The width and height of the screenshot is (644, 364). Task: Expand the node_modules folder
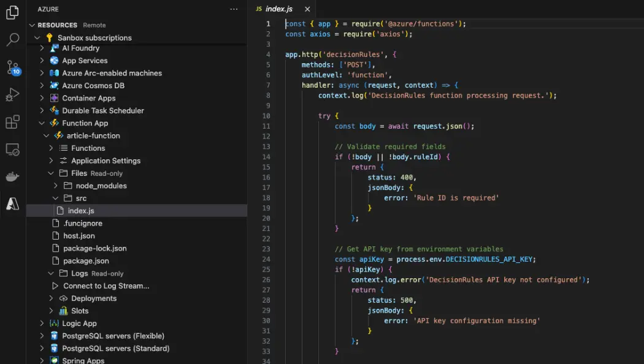[55, 186]
